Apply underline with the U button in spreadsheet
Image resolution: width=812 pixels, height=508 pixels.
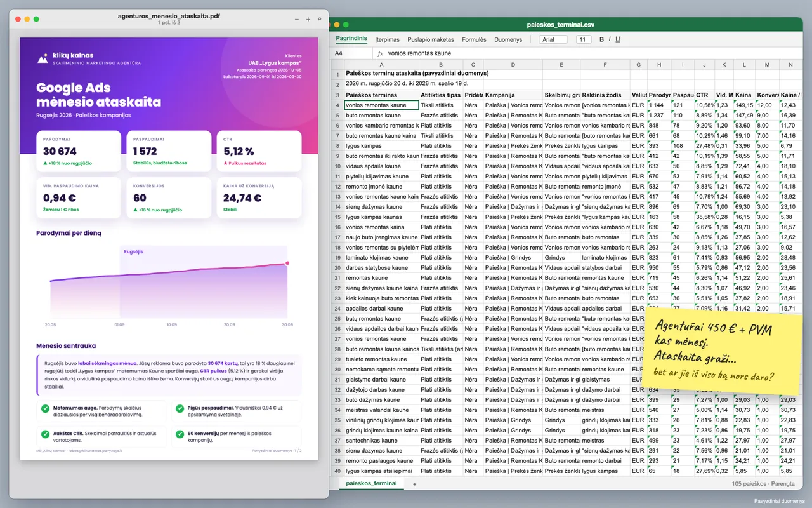618,39
